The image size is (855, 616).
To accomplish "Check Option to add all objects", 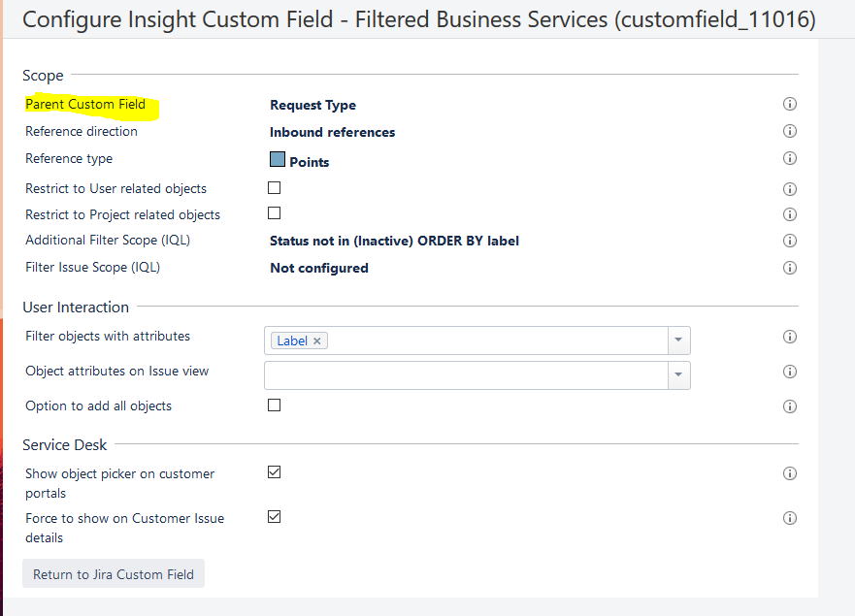I will (275, 405).
